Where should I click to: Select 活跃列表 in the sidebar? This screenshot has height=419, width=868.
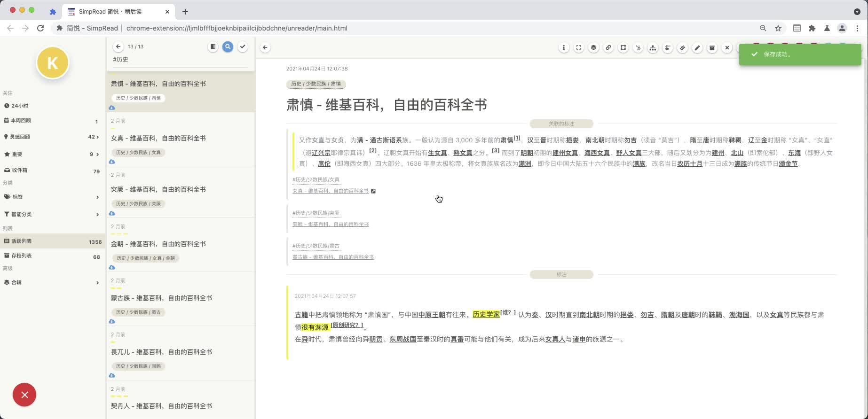coord(52,241)
